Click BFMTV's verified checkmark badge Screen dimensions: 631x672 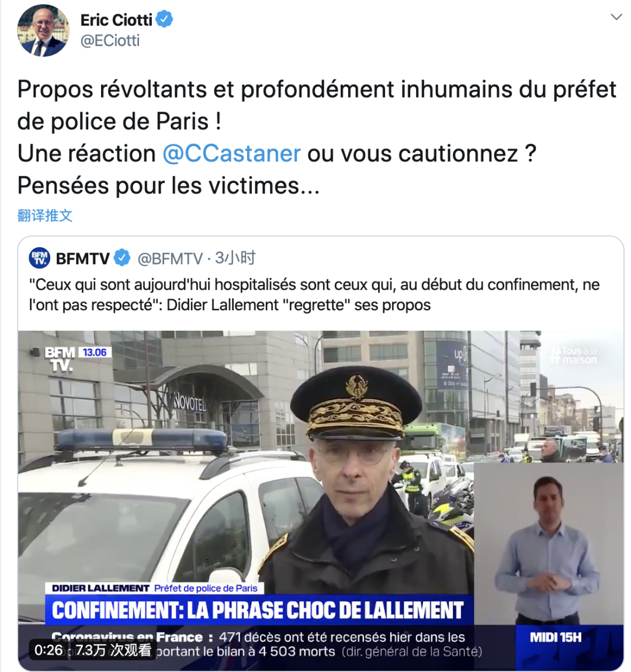(122, 258)
